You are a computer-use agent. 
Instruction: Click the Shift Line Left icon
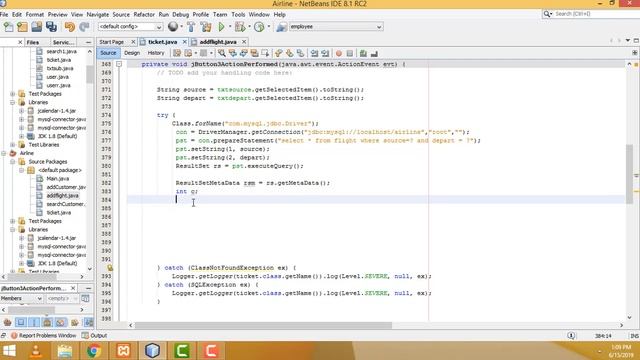click(314, 53)
